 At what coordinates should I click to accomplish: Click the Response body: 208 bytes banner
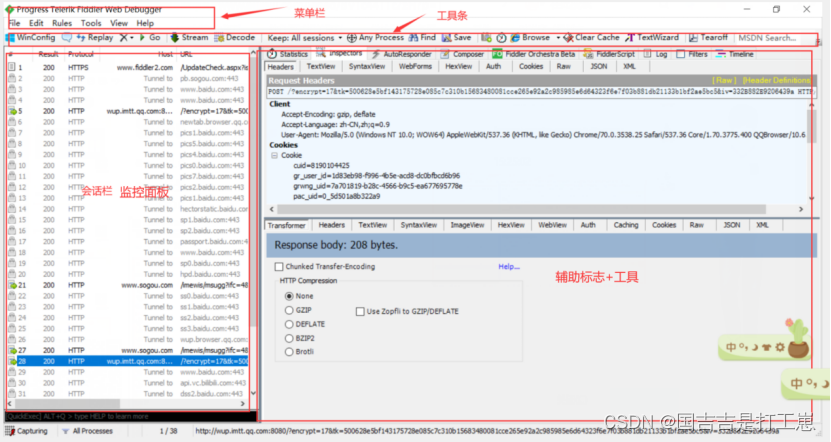click(541, 245)
